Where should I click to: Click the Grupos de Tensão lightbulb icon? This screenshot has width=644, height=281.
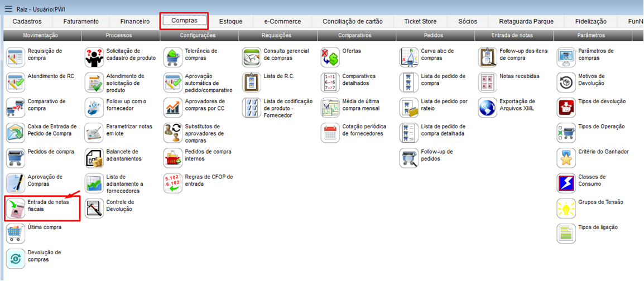pyautogui.click(x=566, y=209)
